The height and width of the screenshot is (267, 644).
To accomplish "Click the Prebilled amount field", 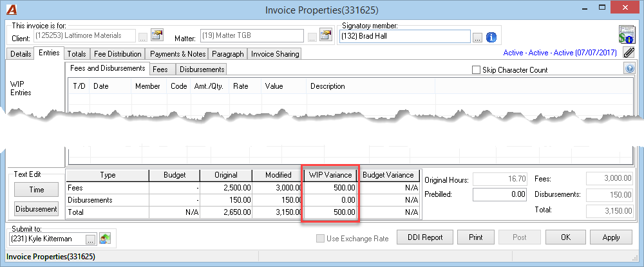I will tap(500, 194).
